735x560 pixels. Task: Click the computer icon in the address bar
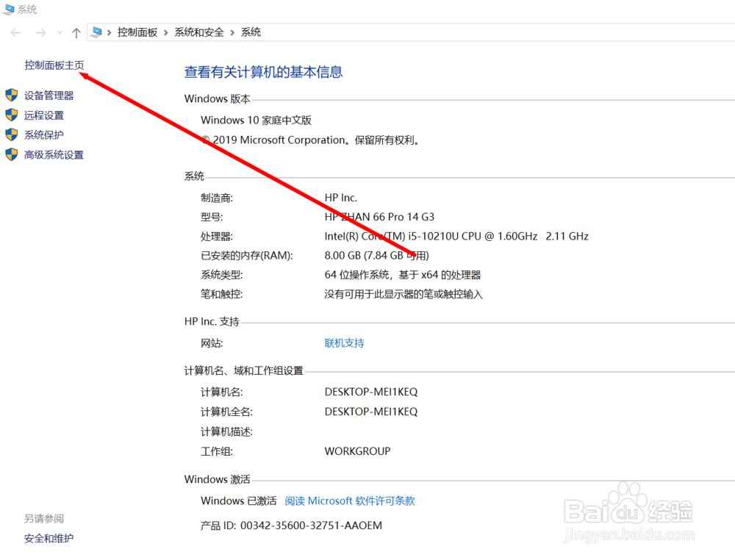tap(96, 32)
